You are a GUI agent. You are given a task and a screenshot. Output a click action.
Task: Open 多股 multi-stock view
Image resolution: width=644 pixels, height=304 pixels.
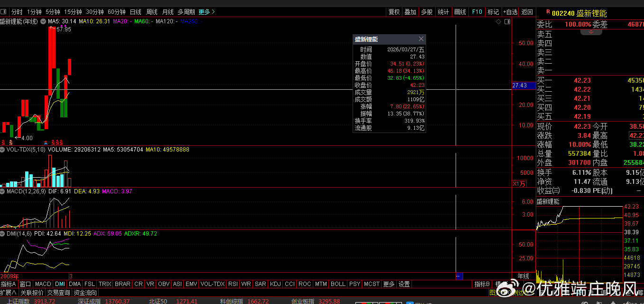pos(427,12)
